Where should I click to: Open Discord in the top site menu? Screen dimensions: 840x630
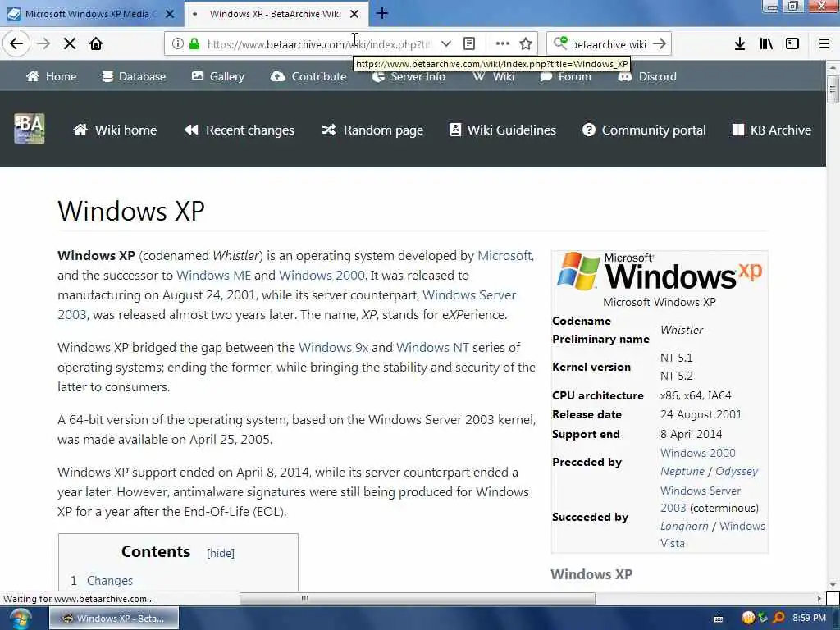coord(647,76)
